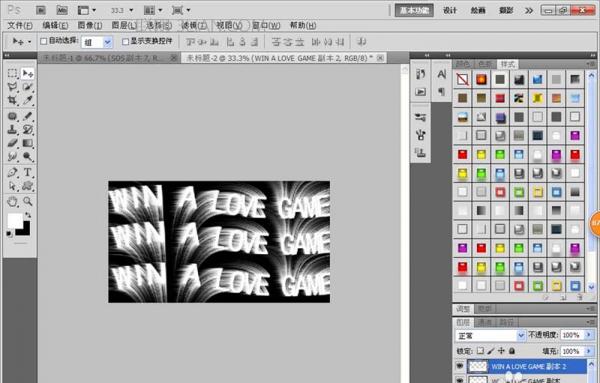600x383 pixels.
Task: Select the Eyedropper tool
Action: click(28, 100)
